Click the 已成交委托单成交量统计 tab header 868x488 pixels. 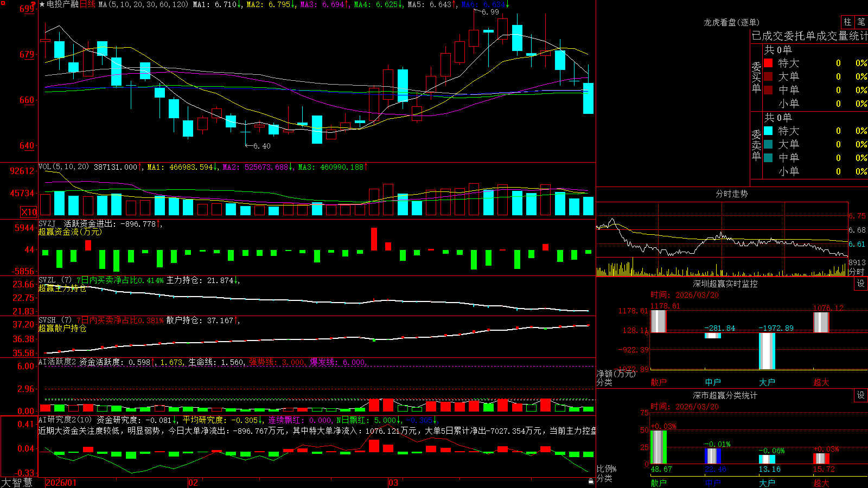coord(809,36)
